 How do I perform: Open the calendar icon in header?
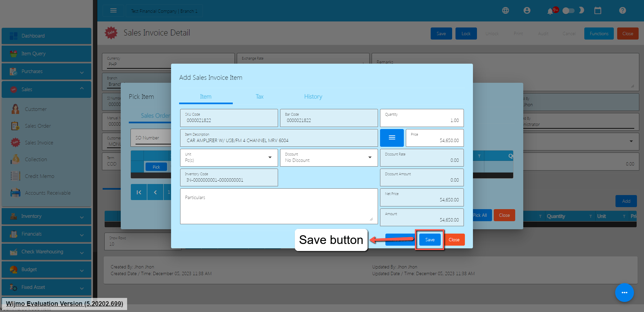598,11
